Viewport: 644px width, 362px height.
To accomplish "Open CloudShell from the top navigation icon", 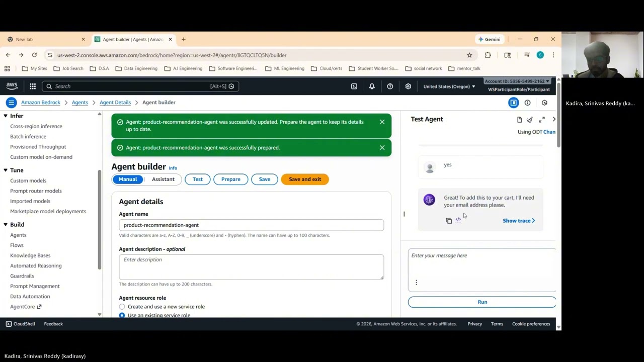I will point(354,86).
